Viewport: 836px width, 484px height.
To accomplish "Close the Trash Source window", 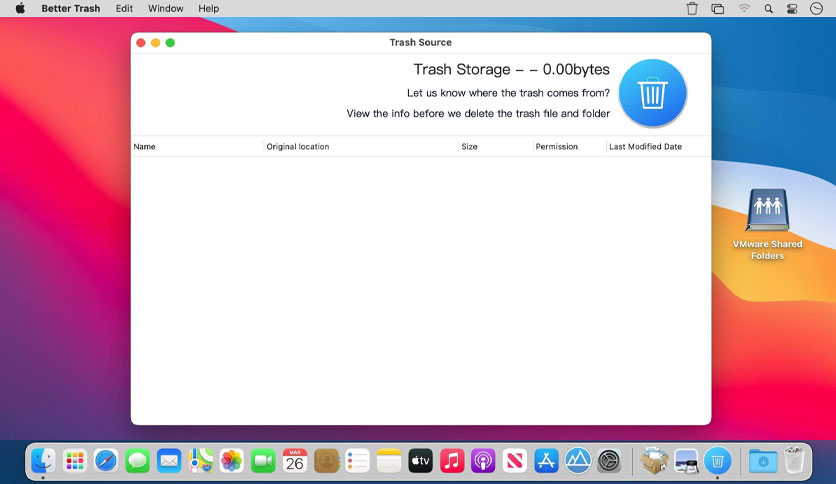I will (141, 43).
